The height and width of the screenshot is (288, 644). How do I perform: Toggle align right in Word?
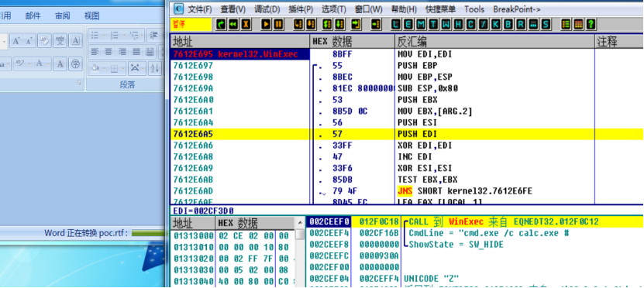[x=122, y=52]
